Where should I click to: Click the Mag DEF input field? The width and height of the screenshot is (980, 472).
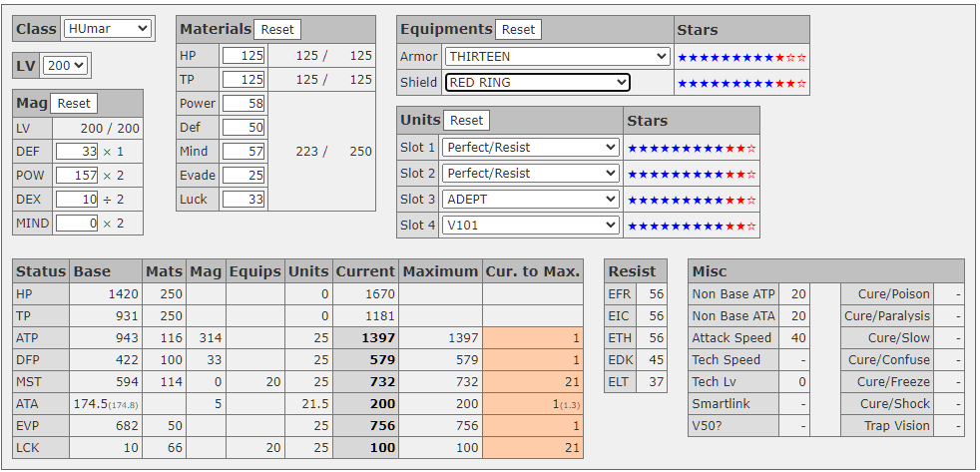click(77, 151)
